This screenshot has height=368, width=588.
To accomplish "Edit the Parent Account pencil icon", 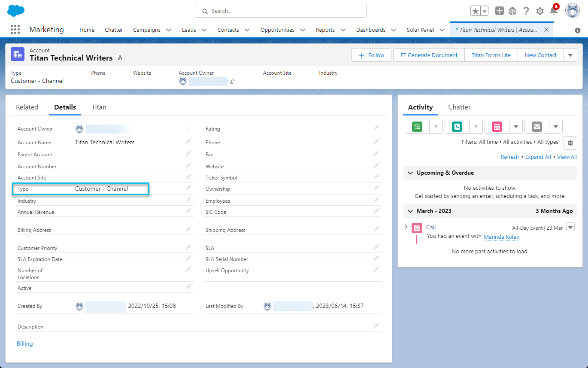I will (x=188, y=153).
